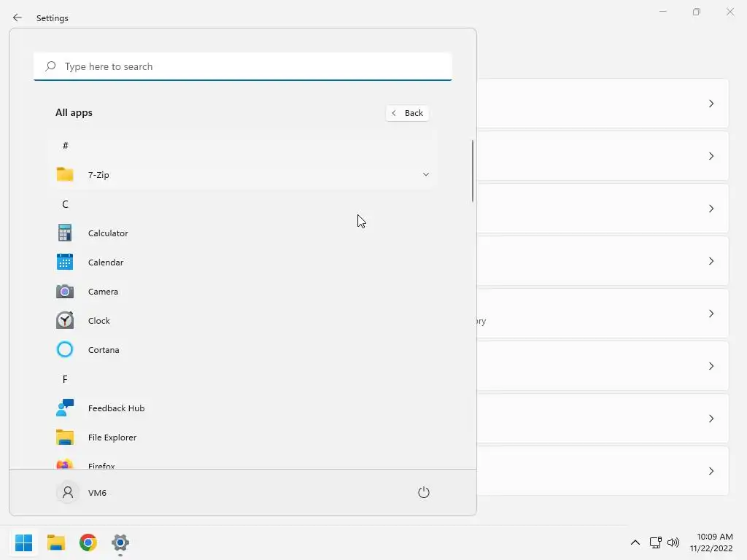Viewport: 747px width, 560px height.
Task: Click the 'Settings' window title
Action: click(53, 17)
